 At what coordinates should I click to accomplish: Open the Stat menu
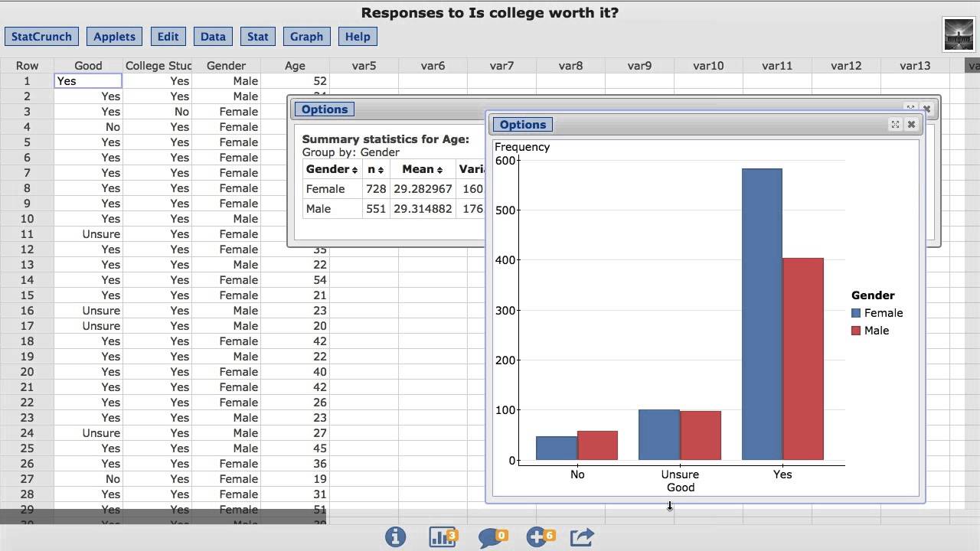(x=258, y=37)
